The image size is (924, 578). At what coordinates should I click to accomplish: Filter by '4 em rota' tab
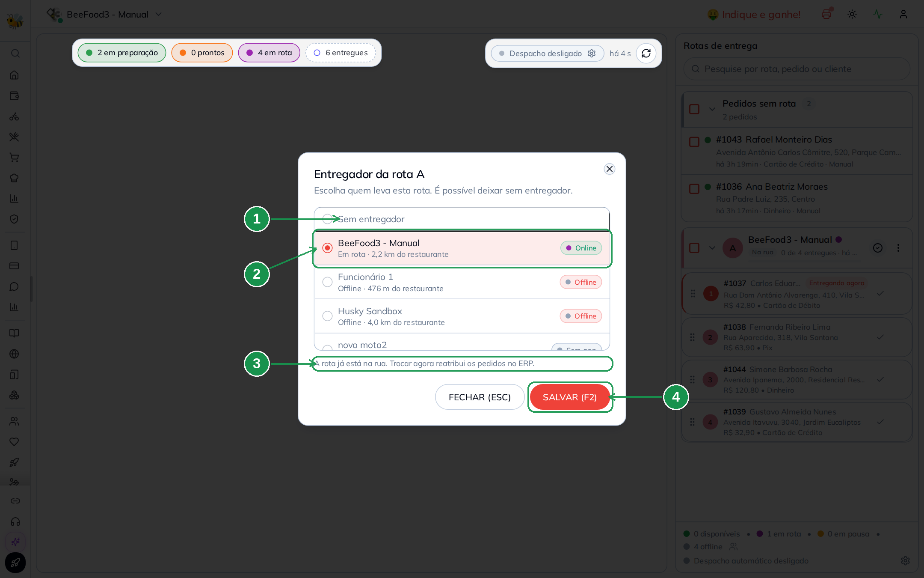[x=269, y=53]
